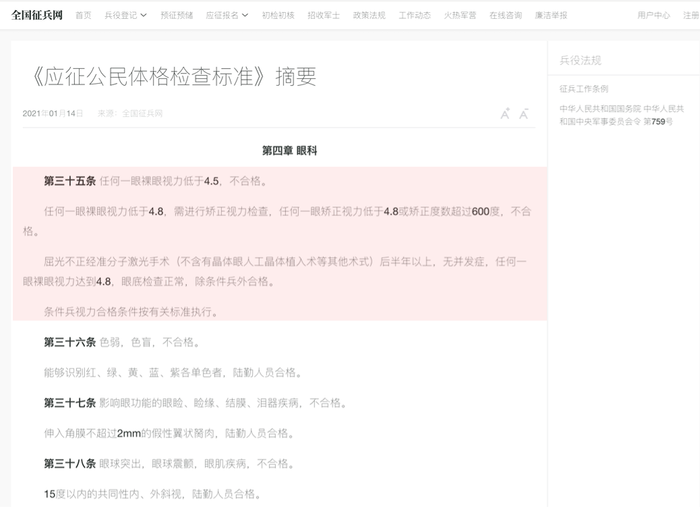The width and height of the screenshot is (700, 513).
Task: Click the 第三十八条 clause label
Action: tap(70, 463)
